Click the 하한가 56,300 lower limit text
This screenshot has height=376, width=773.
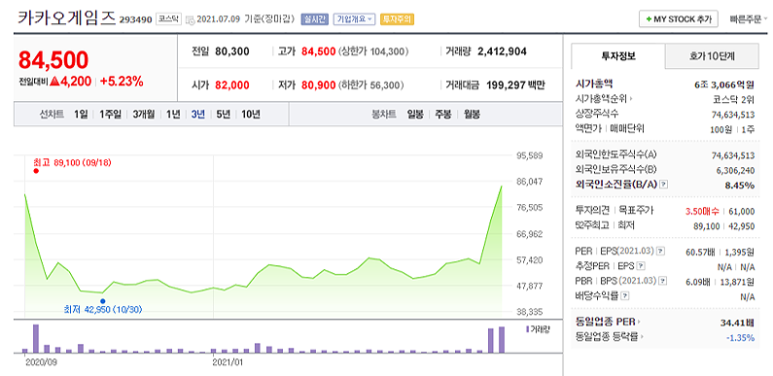(371, 85)
